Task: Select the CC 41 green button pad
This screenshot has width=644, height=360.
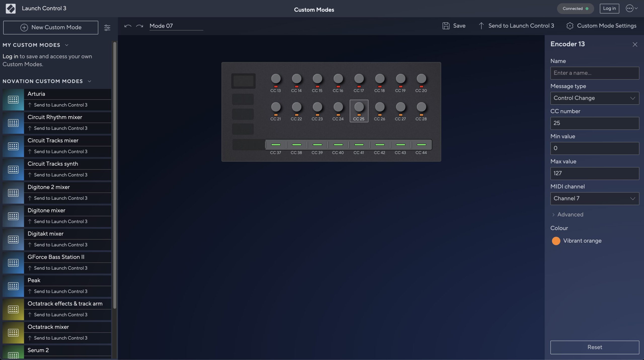Action: point(359,145)
